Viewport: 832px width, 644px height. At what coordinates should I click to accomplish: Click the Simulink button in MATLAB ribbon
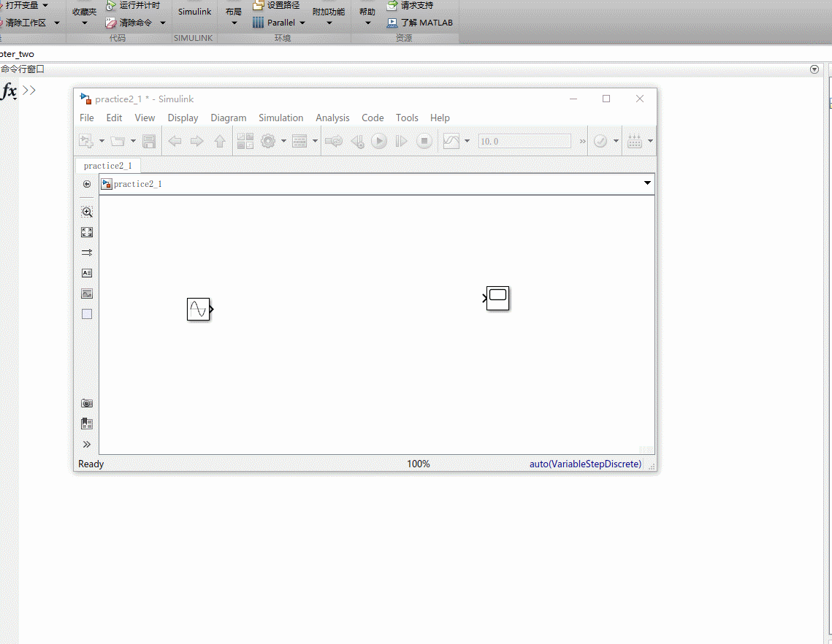(194, 12)
